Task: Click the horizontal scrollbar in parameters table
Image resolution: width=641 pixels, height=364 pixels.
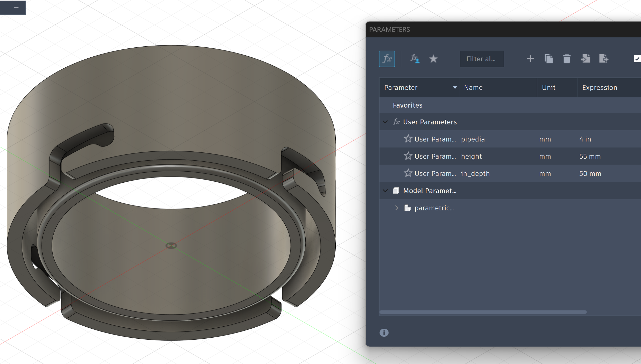Action: (x=483, y=312)
